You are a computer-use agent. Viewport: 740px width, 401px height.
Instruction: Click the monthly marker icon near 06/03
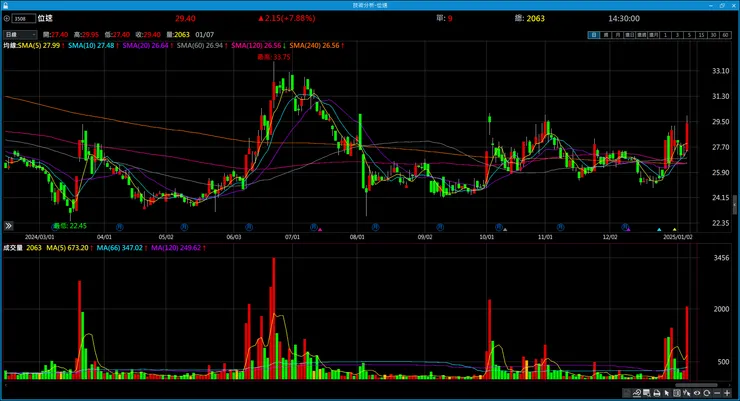[x=249, y=227]
